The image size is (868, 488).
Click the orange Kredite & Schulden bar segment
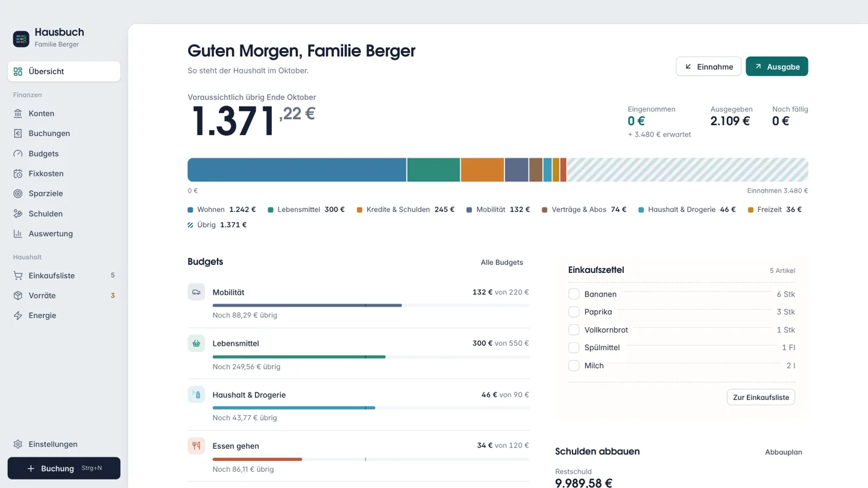(x=482, y=170)
